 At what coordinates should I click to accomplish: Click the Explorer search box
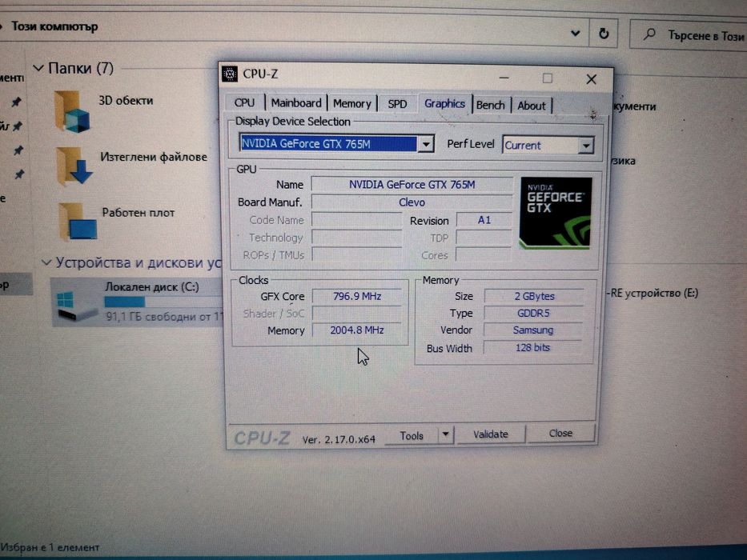pyautogui.click(x=689, y=34)
